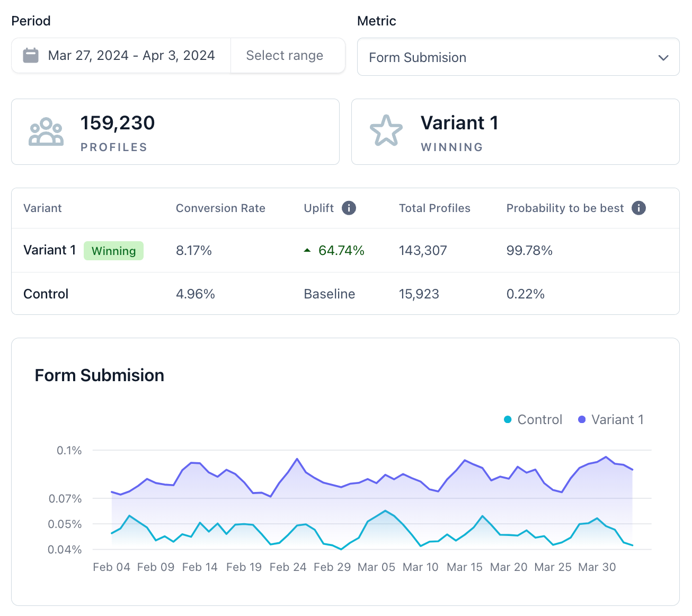
Task: Click the Winning badge on Variant 1
Action: [x=113, y=251]
